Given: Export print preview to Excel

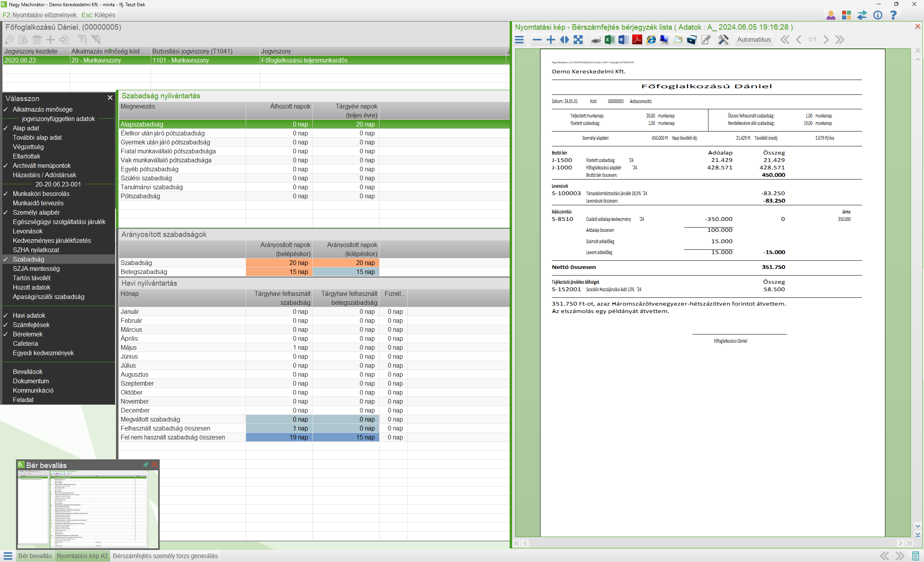Looking at the screenshot, I should [609, 40].
